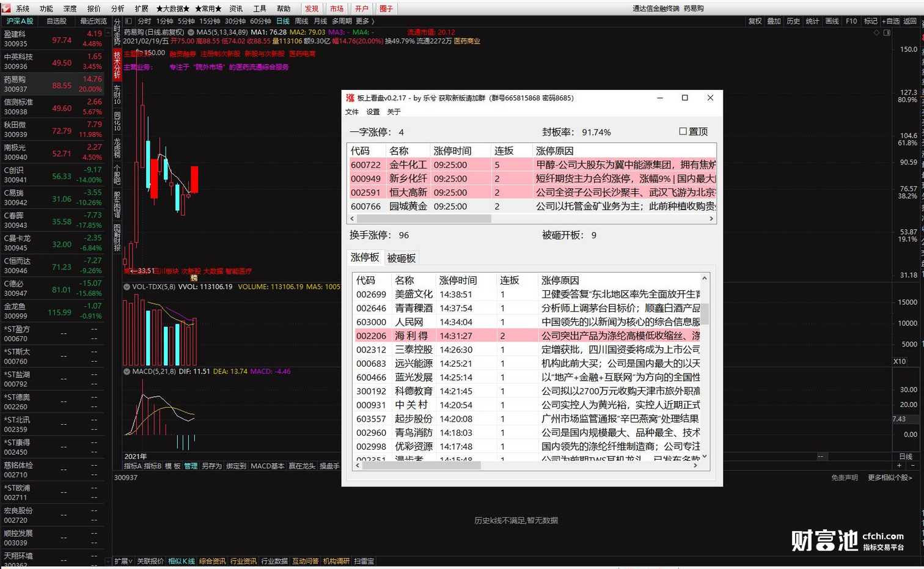The image size is (924, 569).
Task: Click the 圈子 button
Action: [386, 9]
